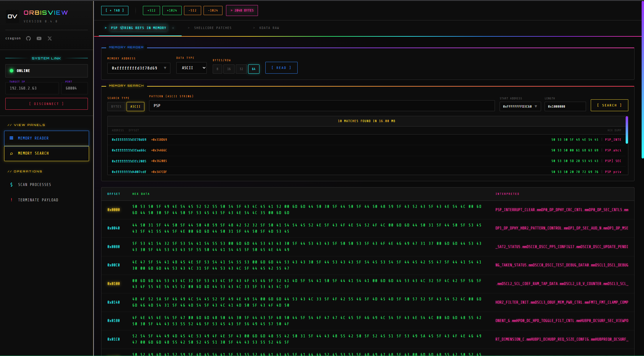Click the OV logo icon

coord(12,17)
